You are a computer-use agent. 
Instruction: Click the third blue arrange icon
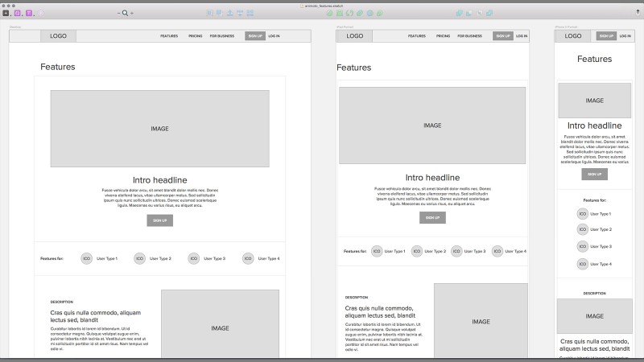229,13
